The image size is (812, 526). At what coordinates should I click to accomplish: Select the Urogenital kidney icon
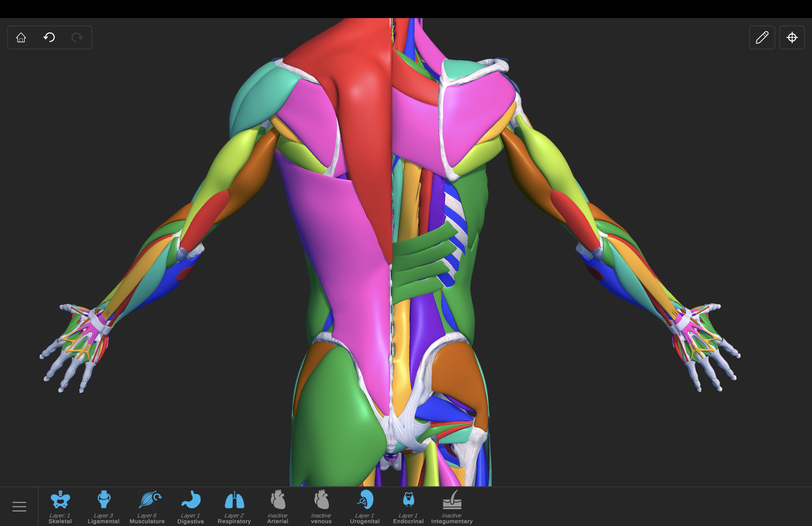365,500
